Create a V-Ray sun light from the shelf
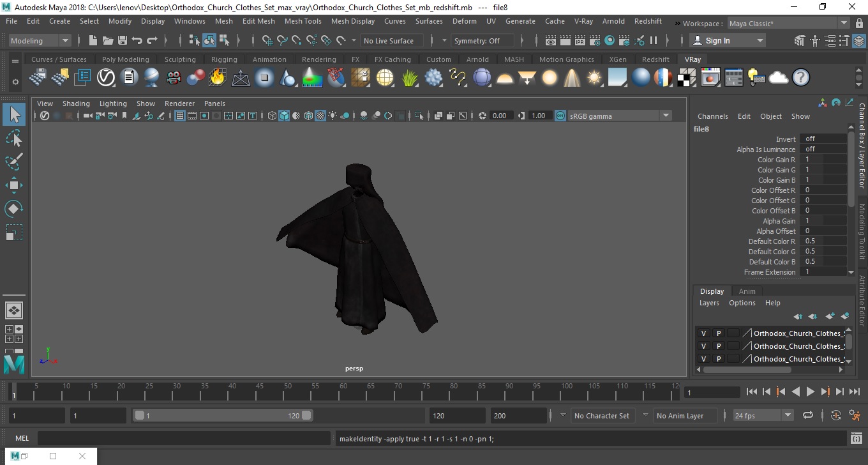The width and height of the screenshot is (868, 465). coord(594,78)
